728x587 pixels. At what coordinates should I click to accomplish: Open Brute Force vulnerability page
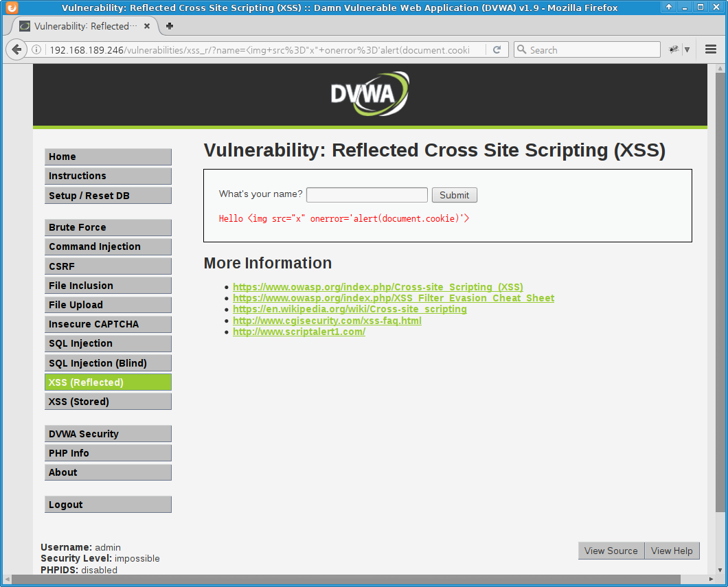pos(109,227)
